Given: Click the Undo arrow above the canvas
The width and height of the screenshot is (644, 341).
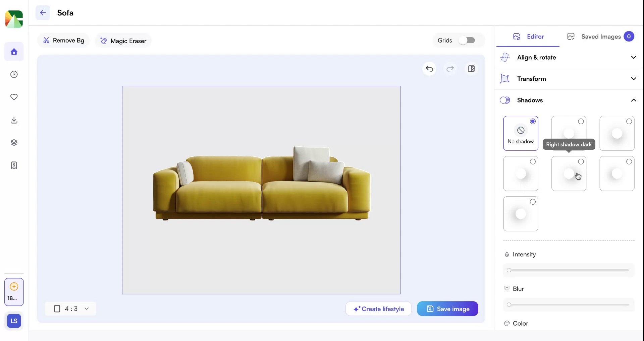Looking at the screenshot, I should (430, 69).
